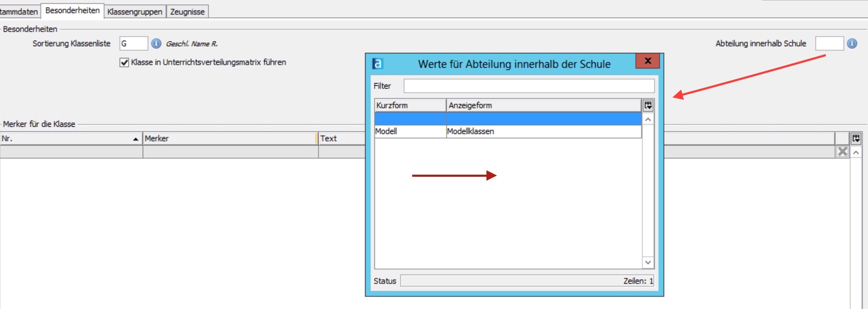
Task: Click the Abteilung innerhalb Schule input field
Action: 829,43
